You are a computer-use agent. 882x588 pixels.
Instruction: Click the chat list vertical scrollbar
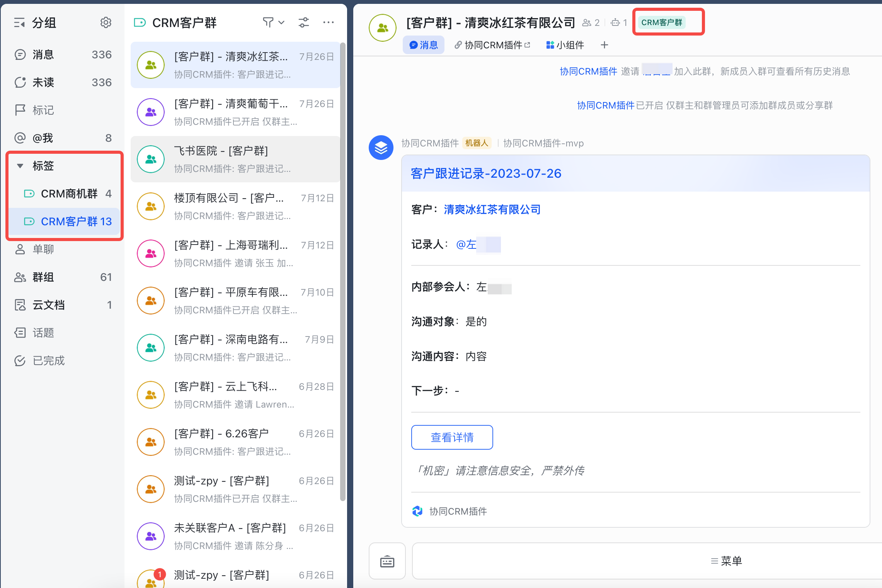pyautogui.click(x=342, y=270)
